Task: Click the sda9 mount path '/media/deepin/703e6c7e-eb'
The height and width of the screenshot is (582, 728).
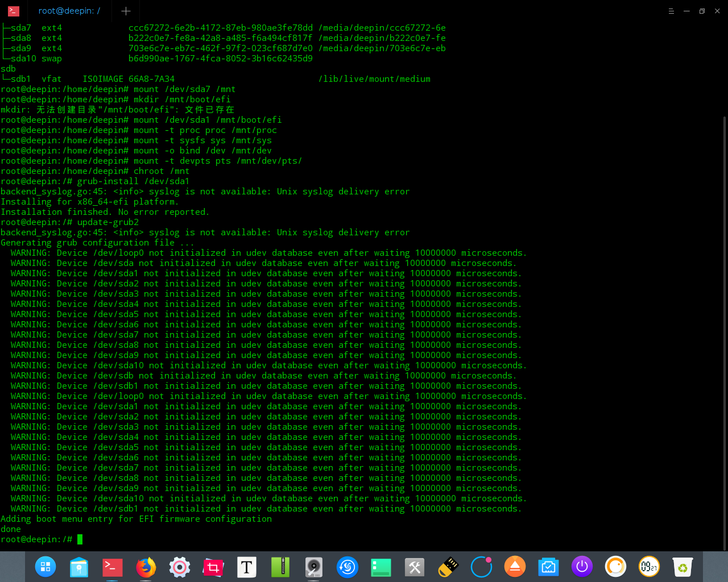Action: 382,48
